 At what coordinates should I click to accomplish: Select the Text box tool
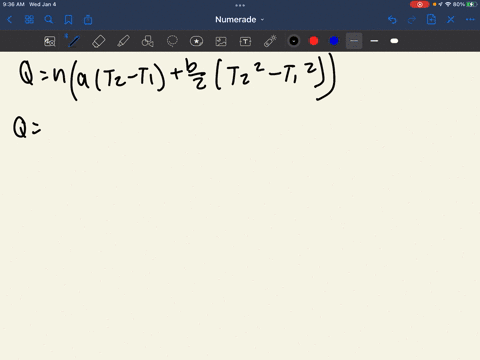click(245, 41)
